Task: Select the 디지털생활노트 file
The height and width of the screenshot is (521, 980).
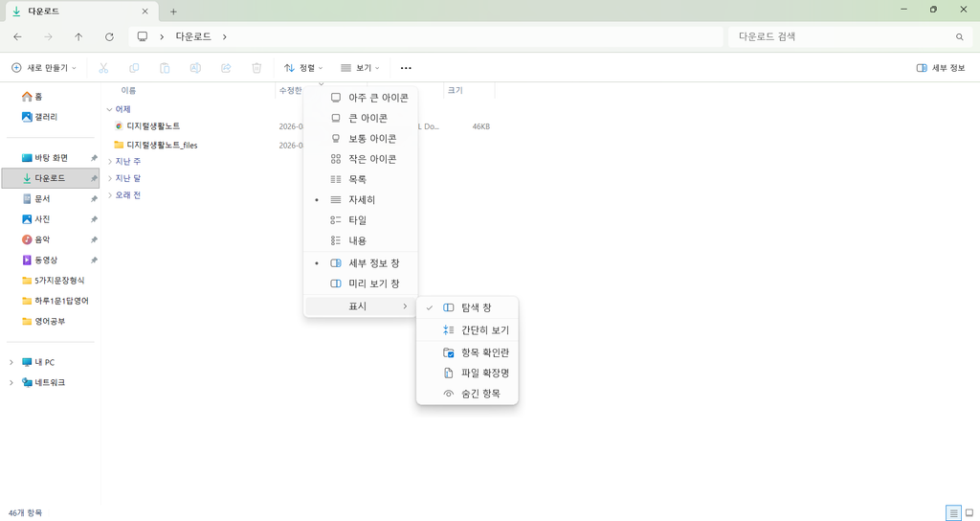Action: coord(153,126)
